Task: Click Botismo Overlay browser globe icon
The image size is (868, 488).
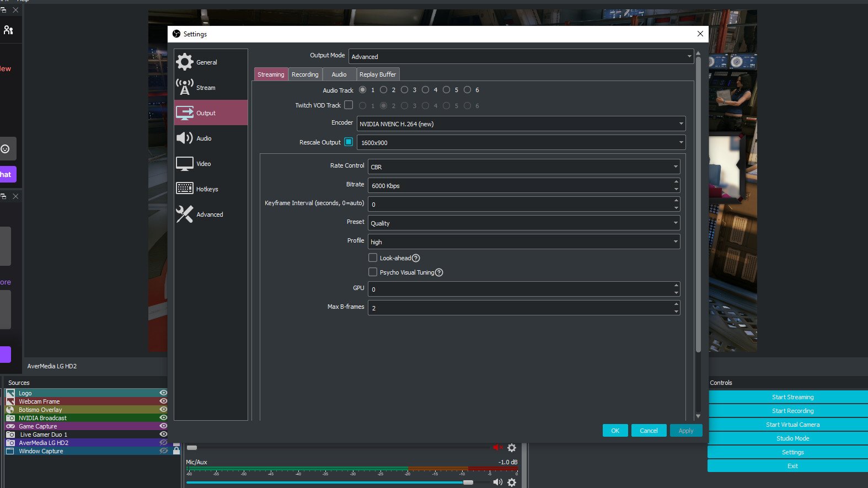Action: (10, 410)
